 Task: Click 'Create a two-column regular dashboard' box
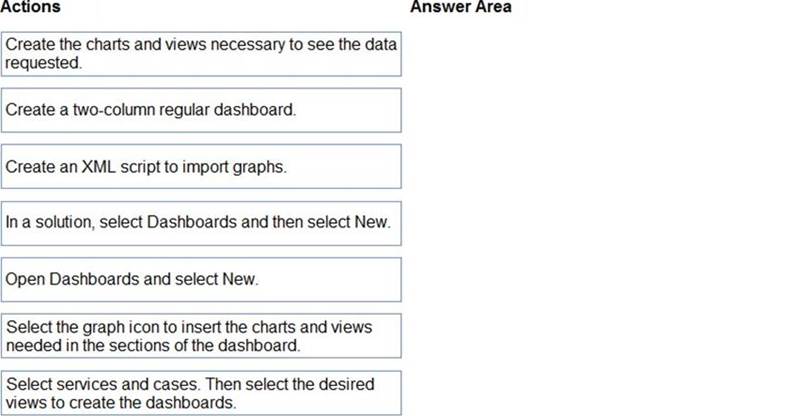click(x=200, y=110)
